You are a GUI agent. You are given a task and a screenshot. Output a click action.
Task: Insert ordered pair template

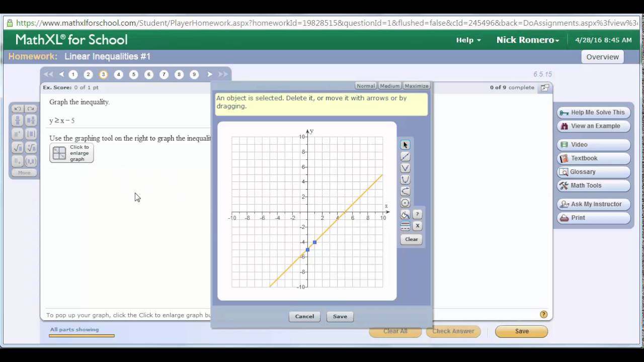coord(31,161)
